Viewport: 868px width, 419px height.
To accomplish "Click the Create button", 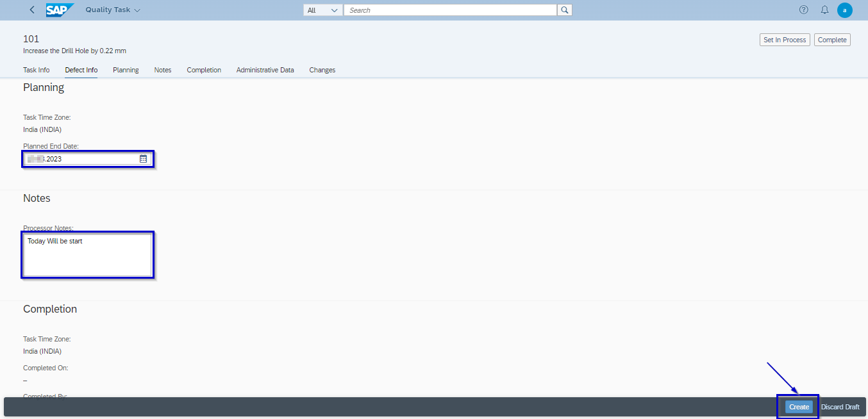I will click(799, 407).
